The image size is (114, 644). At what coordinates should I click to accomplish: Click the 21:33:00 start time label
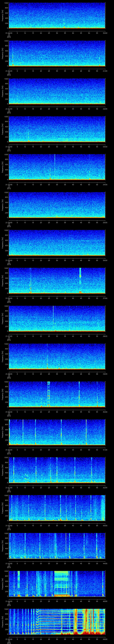(x=9, y=184)
